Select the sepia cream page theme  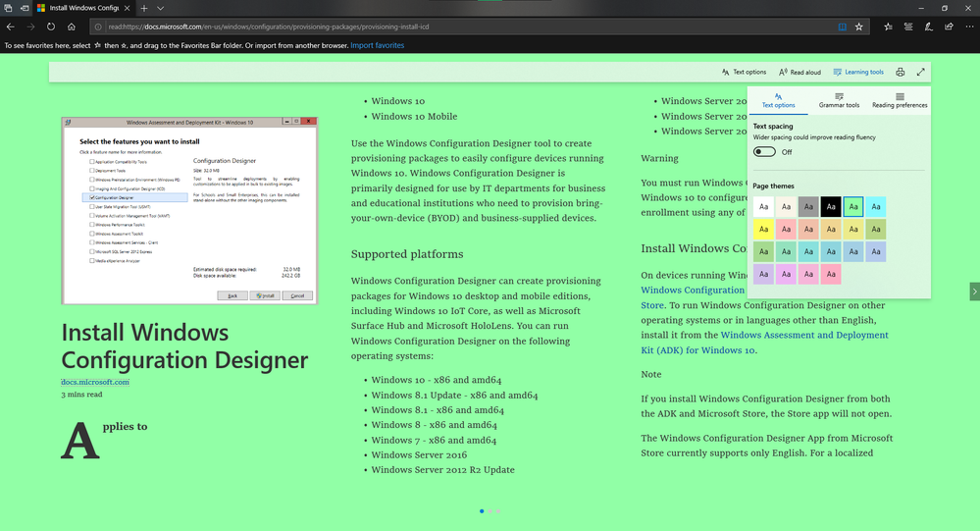(x=786, y=206)
